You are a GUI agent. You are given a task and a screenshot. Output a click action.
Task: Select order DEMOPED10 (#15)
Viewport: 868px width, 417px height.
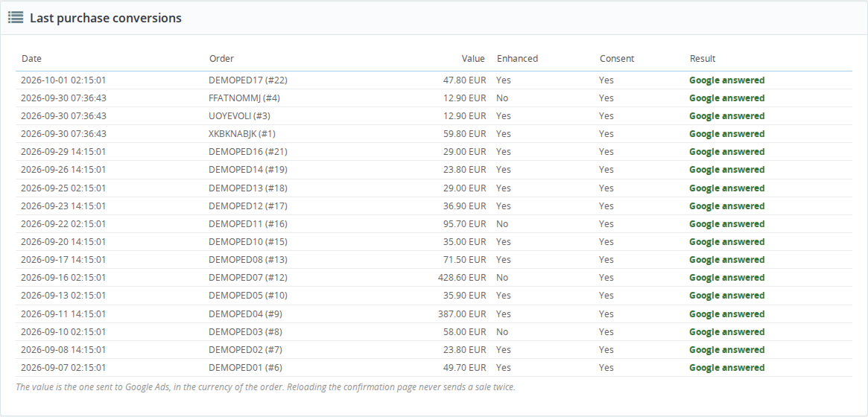pos(248,242)
